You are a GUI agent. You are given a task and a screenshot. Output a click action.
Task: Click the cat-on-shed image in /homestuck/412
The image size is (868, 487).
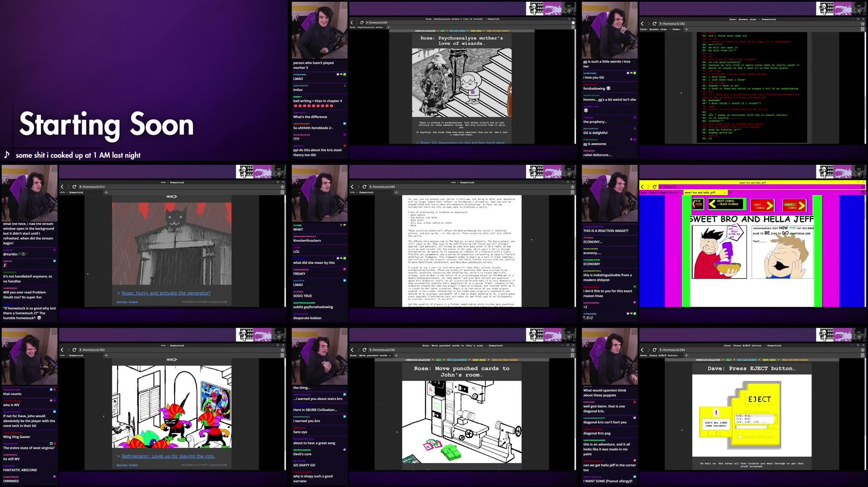click(172, 244)
